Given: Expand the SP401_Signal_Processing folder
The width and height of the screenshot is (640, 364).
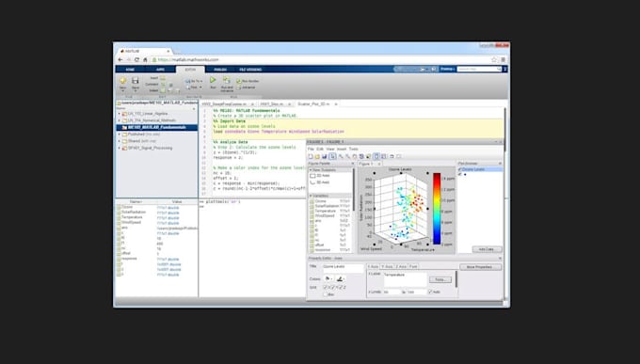Looking at the screenshot, I should coord(120,148).
